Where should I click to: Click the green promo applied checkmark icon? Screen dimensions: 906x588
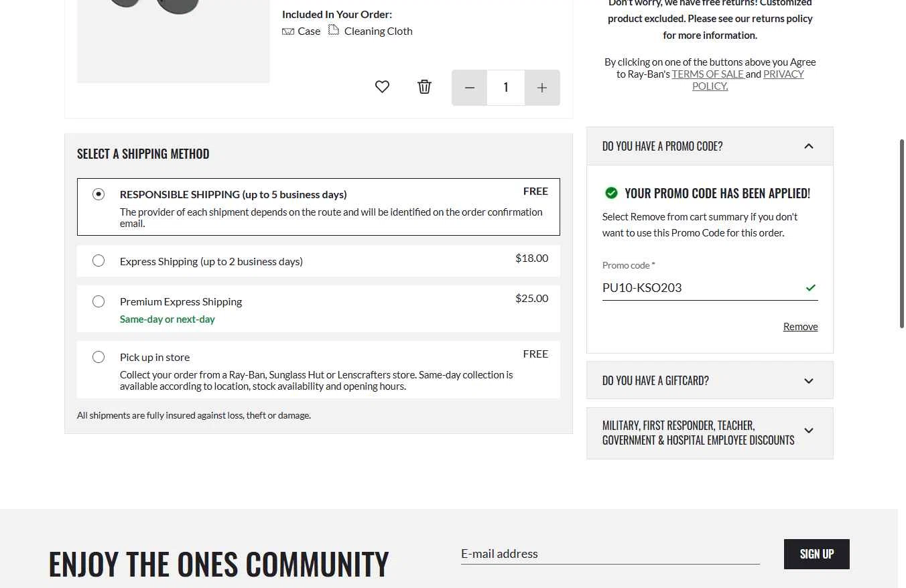[611, 193]
